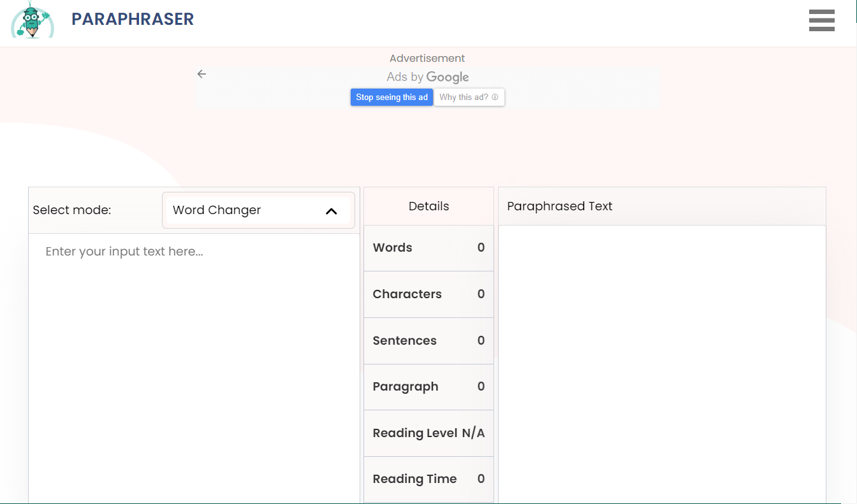The image size is (857, 504).
Task: Select the Characters count row
Action: point(428,294)
